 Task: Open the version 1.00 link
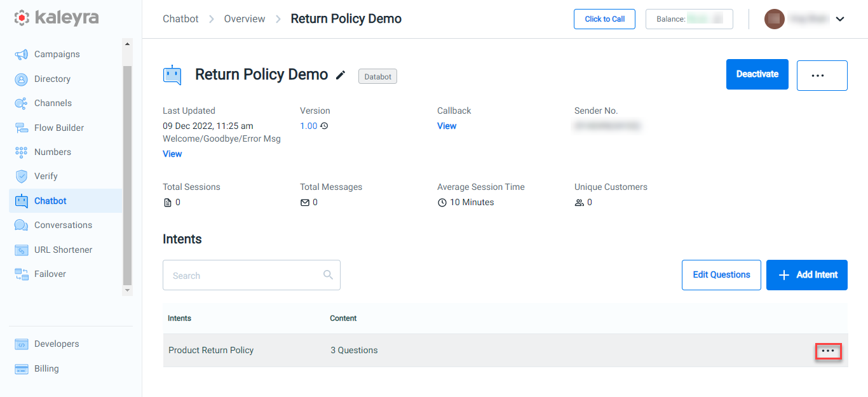pyautogui.click(x=308, y=126)
